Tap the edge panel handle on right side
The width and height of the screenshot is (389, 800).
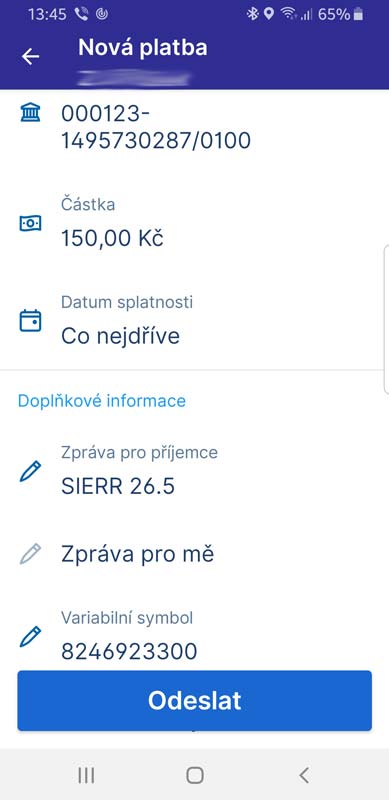click(386, 319)
